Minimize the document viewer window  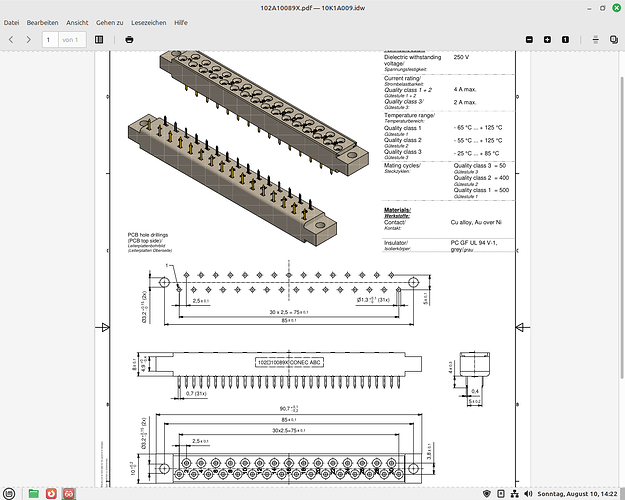pyautogui.click(x=589, y=8)
